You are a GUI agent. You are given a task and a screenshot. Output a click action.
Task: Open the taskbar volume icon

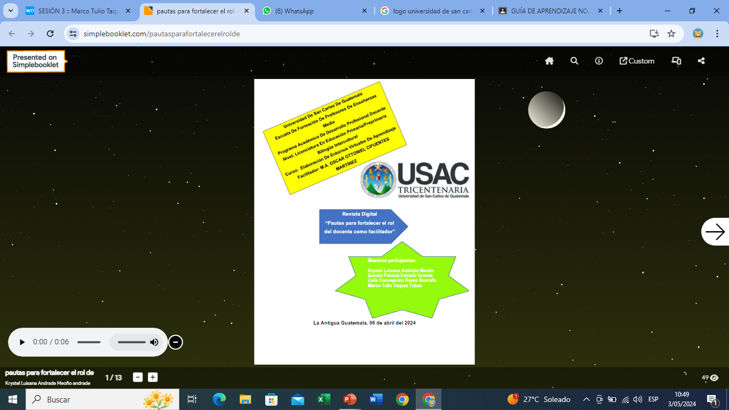[637, 399]
